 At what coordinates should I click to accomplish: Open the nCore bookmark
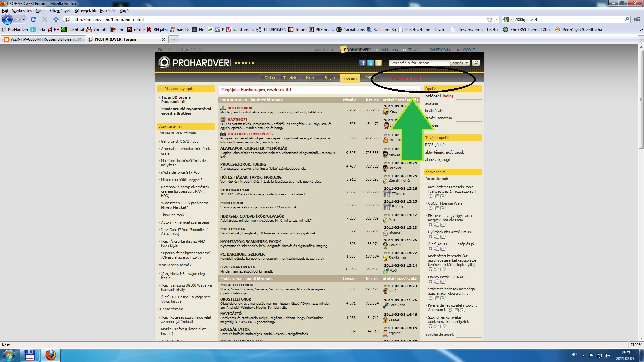(136, 29)
